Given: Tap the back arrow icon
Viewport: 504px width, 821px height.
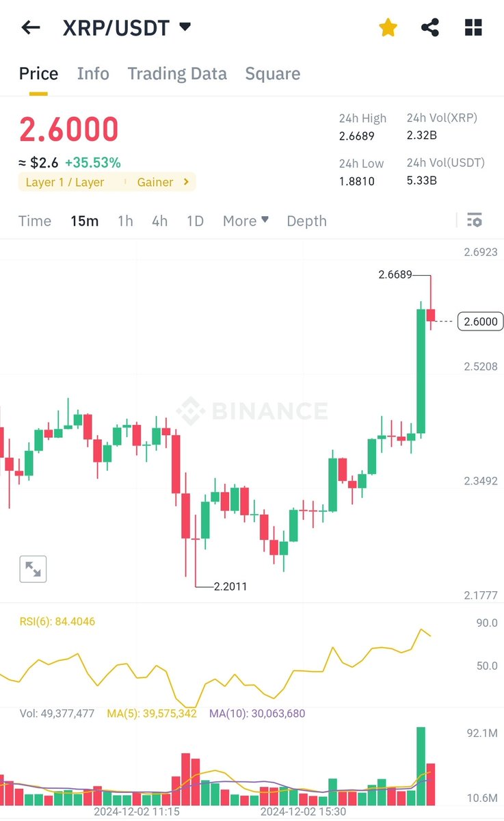Looking at the screenshot, I should coord(31,28).
